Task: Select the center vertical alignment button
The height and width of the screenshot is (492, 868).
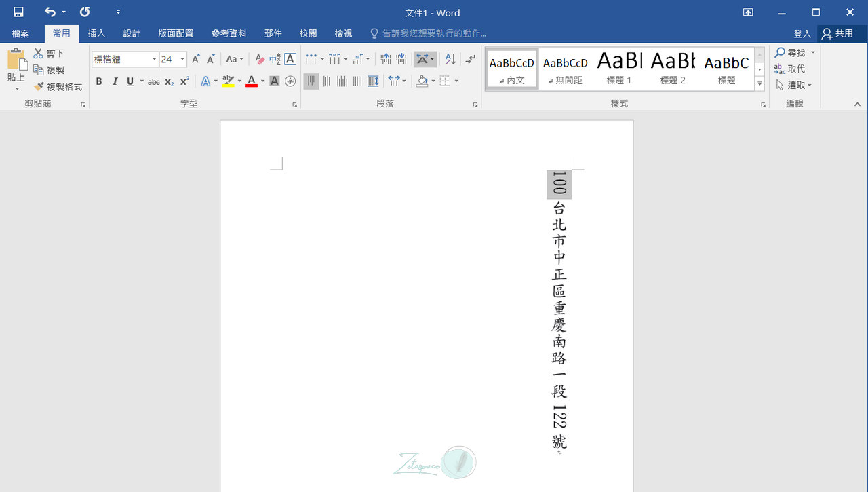Action: 327,81
